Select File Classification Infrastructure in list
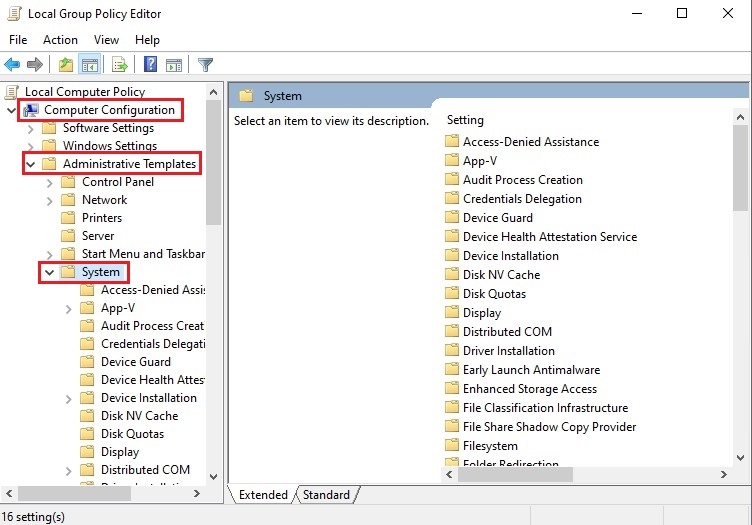752x525 pixels. (545, 408)
